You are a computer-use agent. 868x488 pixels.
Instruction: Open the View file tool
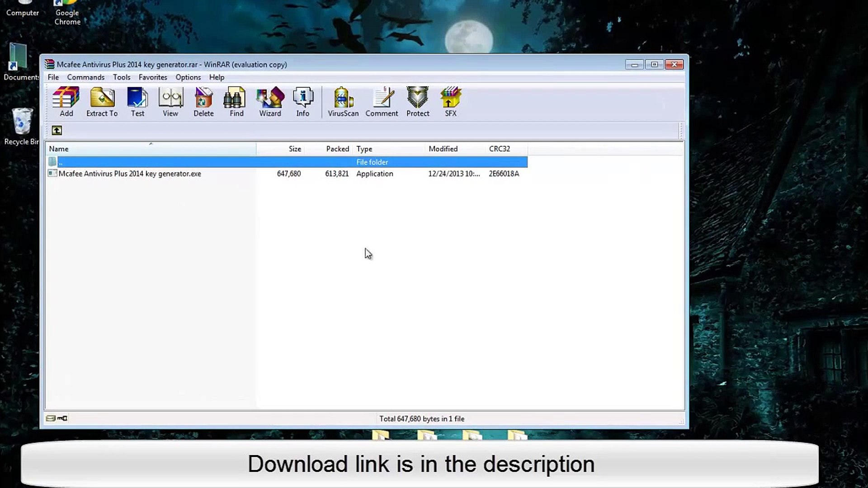(x=170, y=102)
